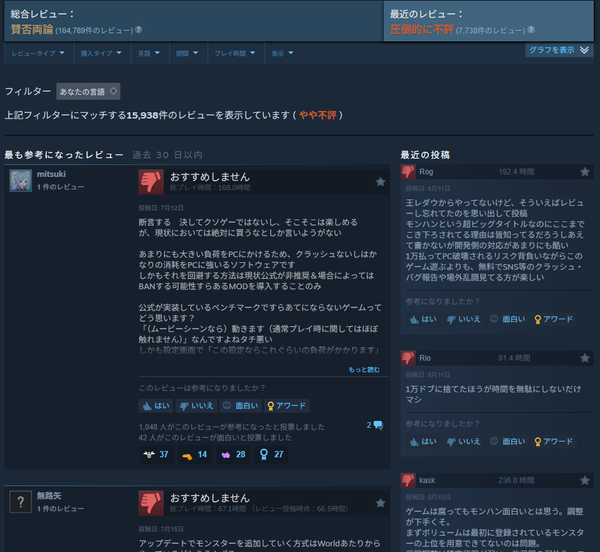Click the star icon on Rog's post
The width and height of the screenshot is (600, 552).
pos(585,172)
